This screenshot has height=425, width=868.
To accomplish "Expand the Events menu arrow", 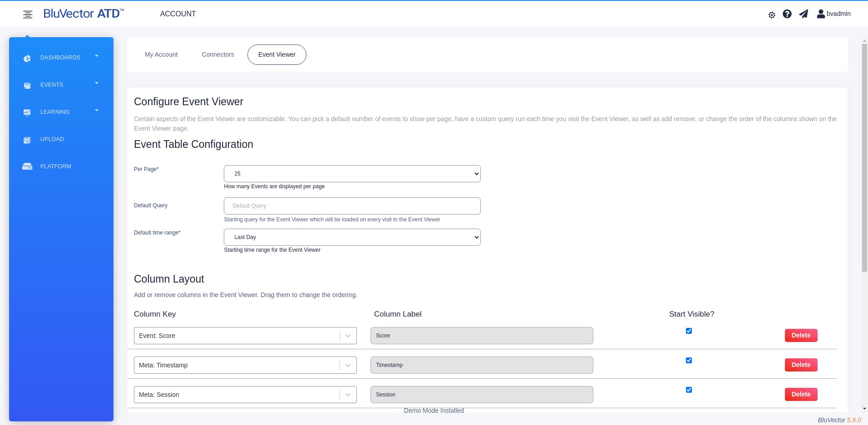I will pos(97,83).
